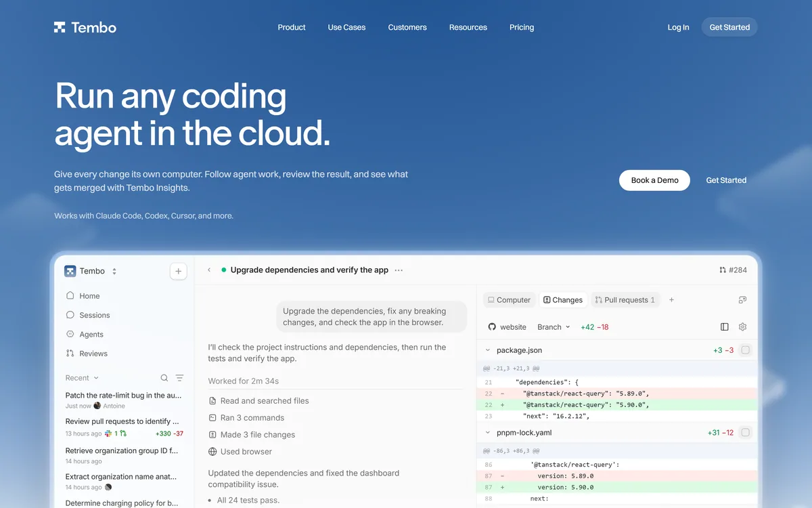Open the Pull requests tab
The height and width of the screenshot is (508, 812).
point(625,299)
